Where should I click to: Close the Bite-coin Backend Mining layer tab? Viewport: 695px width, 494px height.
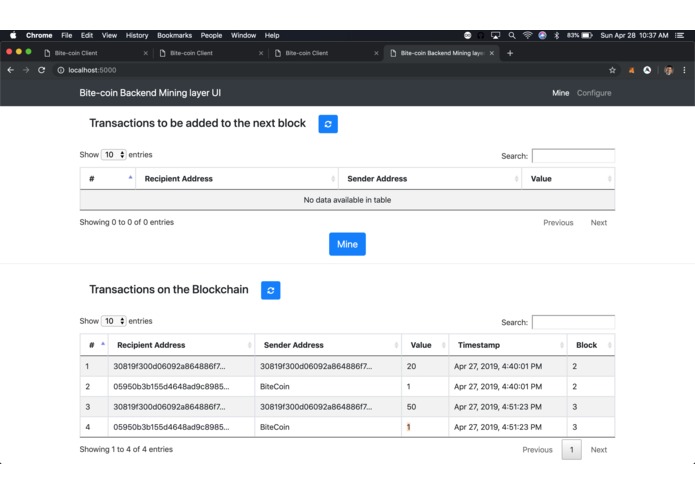pyautogui.click(x=492, y=53)
